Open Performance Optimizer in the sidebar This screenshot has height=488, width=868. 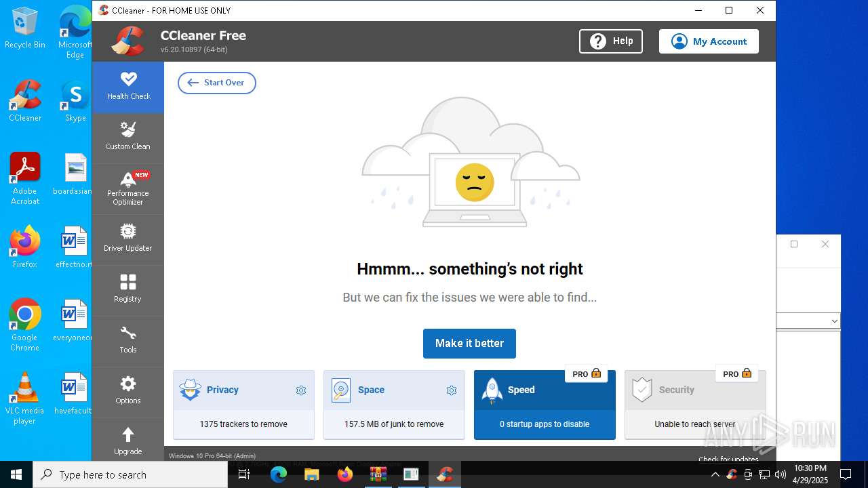(128, 189)
